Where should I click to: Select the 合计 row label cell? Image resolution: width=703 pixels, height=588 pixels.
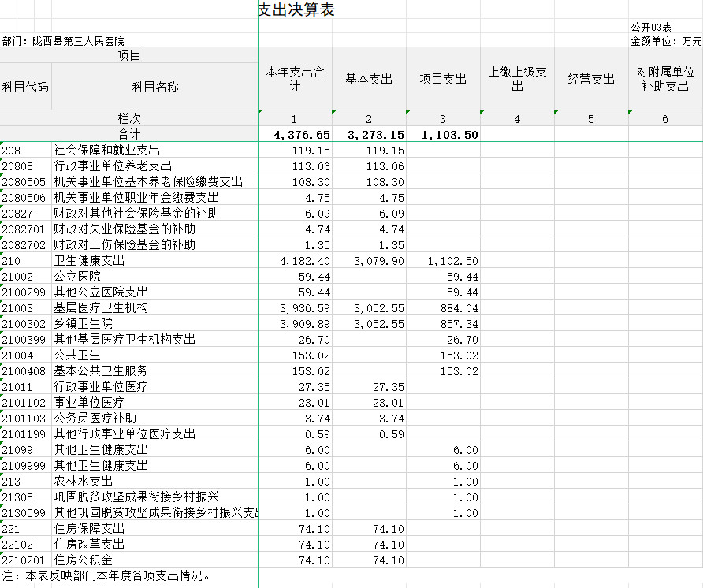(129, 135)
